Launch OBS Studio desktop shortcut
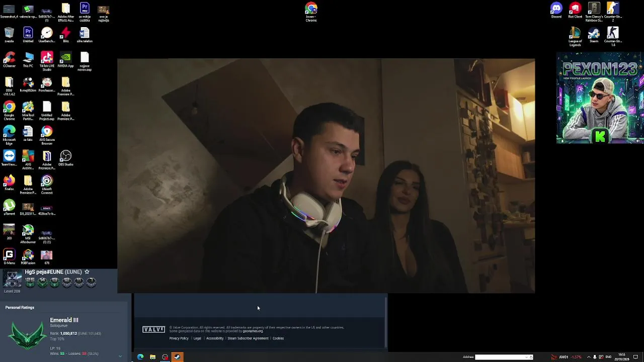This screenshot has width=644, height=362. click(65, 158)
